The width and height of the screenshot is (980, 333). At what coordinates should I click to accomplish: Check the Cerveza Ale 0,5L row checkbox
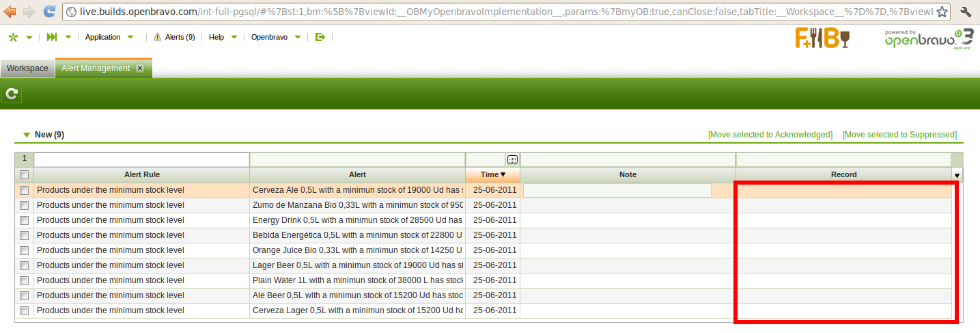tap(24, 190)
